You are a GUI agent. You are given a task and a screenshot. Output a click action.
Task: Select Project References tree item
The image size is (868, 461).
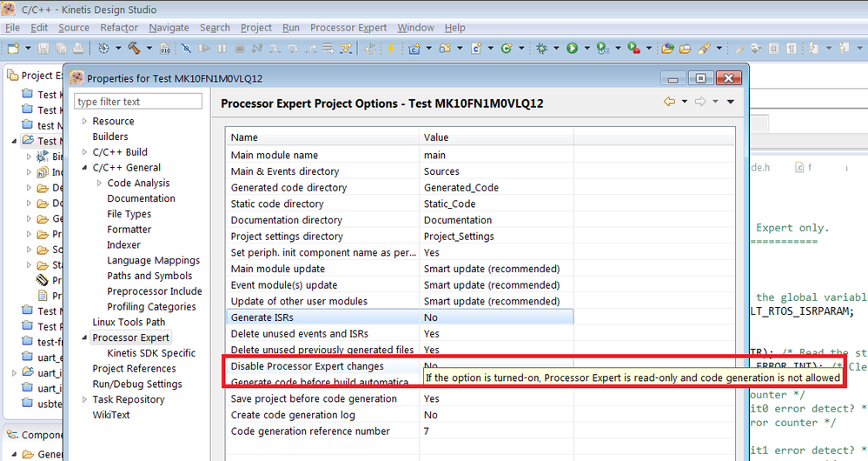coord(134,369)
